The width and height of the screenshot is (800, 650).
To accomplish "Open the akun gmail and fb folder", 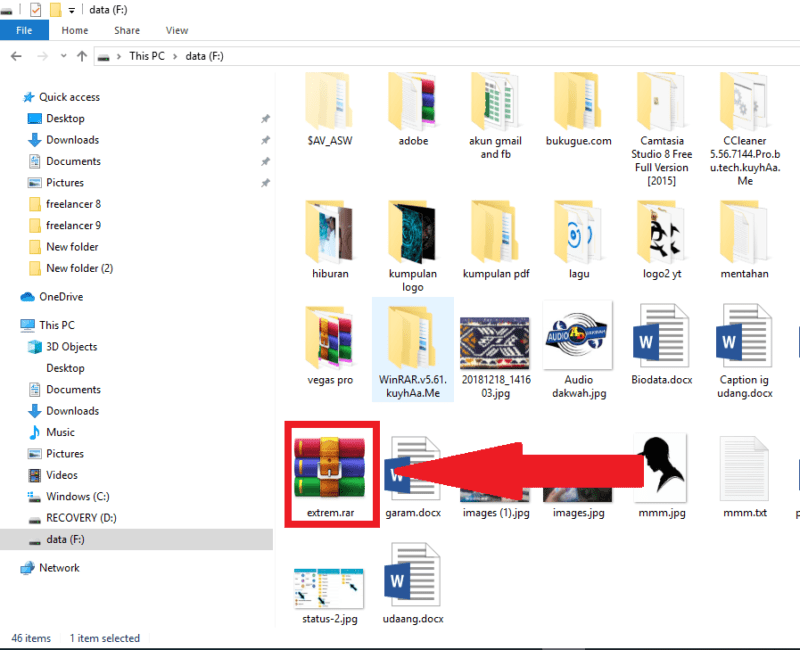I will click(x=495, y=116).
